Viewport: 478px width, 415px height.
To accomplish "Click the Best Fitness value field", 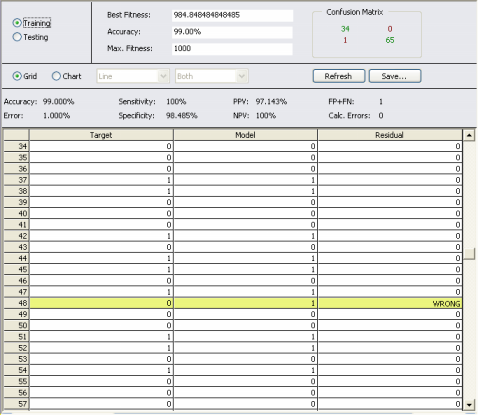I will click(232, 15).
